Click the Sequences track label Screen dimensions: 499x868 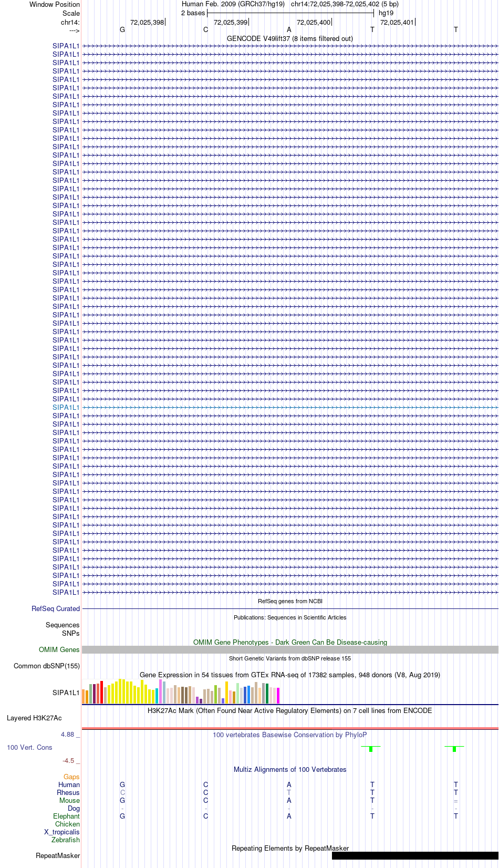(x=63, y=625)
